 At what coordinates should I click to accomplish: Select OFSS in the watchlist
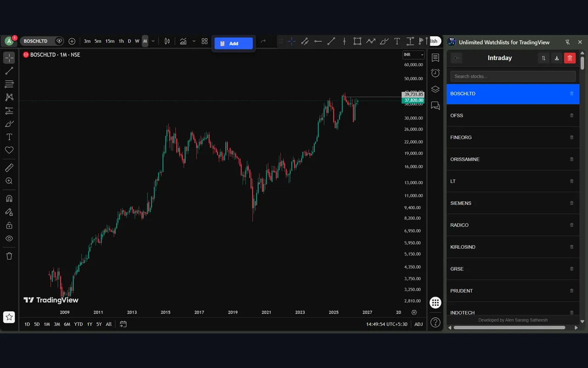coord(513,115)
